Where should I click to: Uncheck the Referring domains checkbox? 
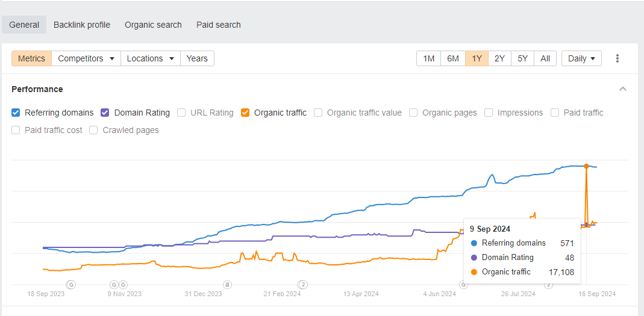(x=16, y=113)
